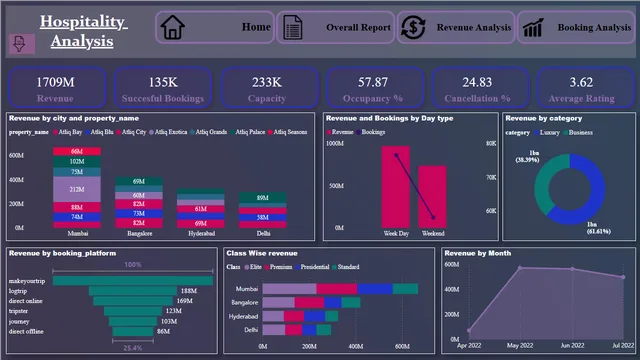Click the Standard class legend swatch
Screen dimensions: 640x360
click(x=334, y=267)
